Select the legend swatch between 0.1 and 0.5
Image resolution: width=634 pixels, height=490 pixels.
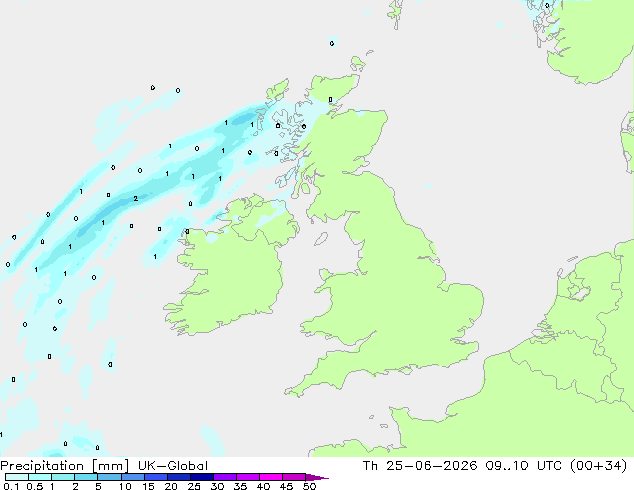click(17, 477)
